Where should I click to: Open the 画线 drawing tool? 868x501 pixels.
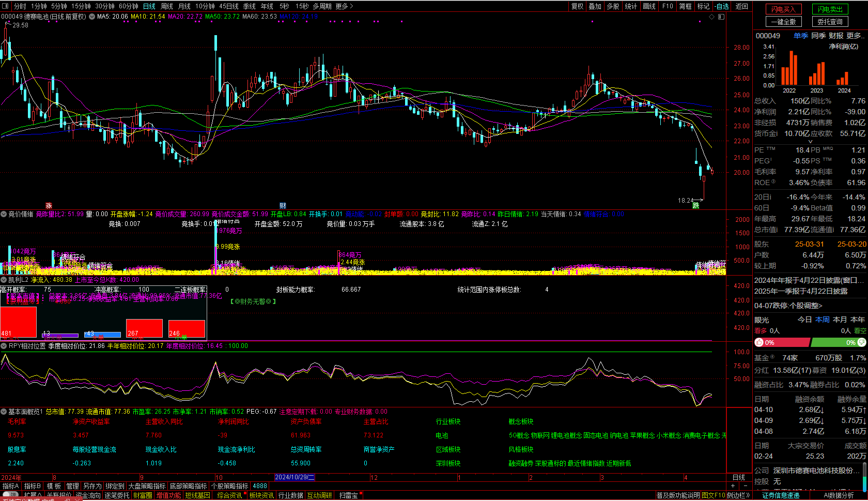pyautogui.click(x=649, y=6)
